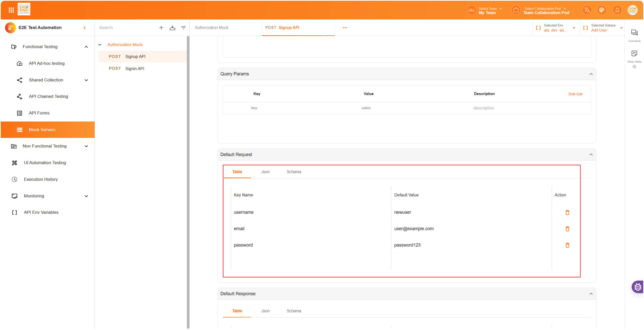Viewport: 644px width, 330px height.
Task: Click the apps grid icon in header
Action: (11, 10)
